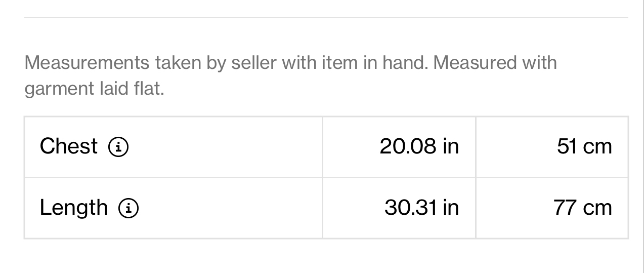Select the Chest row label
This screenshot has height=273, width=644.
click(69, 146)
